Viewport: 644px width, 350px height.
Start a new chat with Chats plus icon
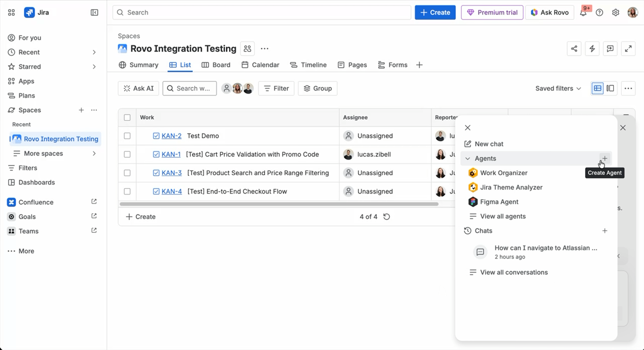(605, 231)
